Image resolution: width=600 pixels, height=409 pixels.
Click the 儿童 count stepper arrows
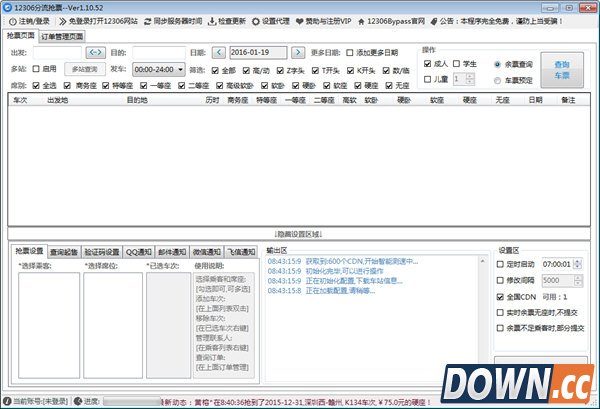pos(471,79)
